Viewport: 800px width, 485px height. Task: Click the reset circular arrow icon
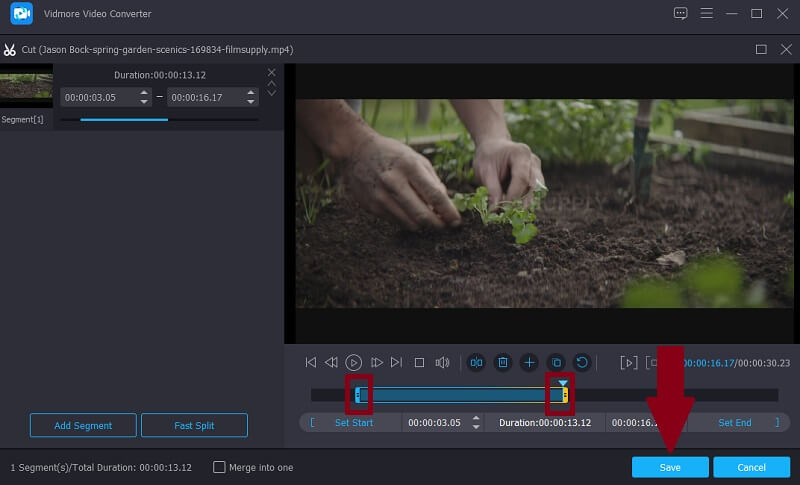pyautogui.click(x=582, y=362)
